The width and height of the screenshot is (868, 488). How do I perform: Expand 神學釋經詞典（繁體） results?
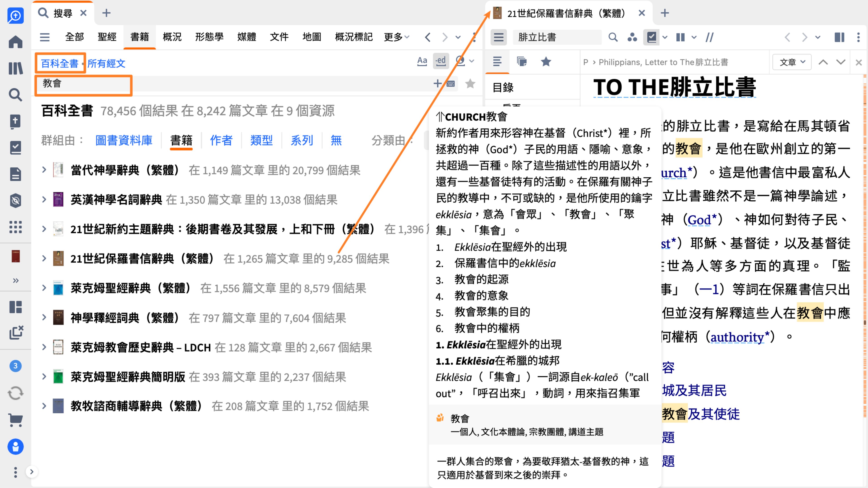[x=44, y=317]
